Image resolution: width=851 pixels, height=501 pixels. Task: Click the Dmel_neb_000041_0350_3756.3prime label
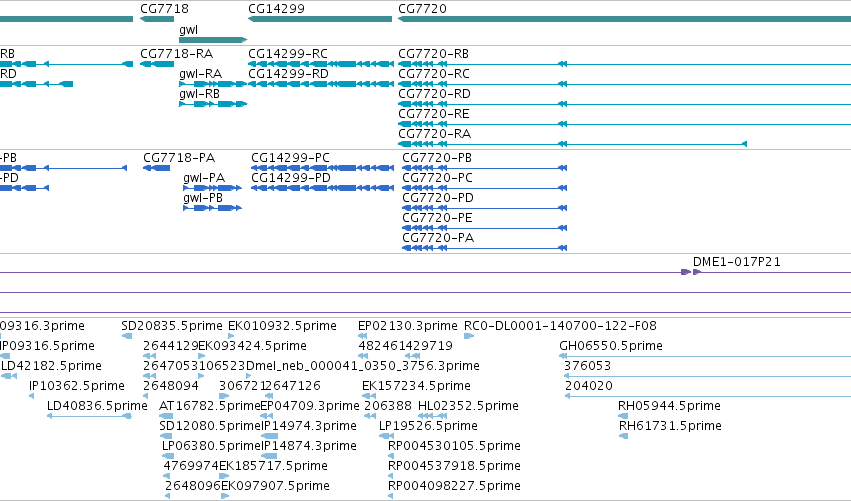coord(363,366)
